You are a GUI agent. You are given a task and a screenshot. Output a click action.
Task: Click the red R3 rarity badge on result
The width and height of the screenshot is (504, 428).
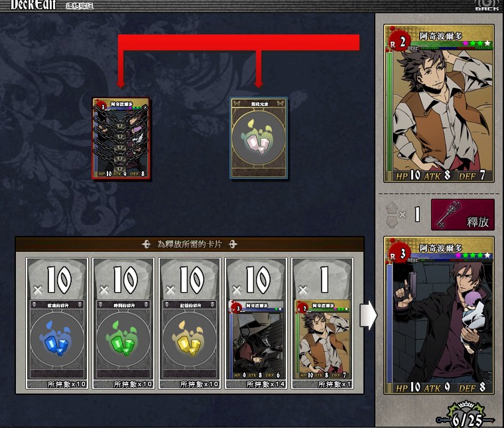click(399, 254)
